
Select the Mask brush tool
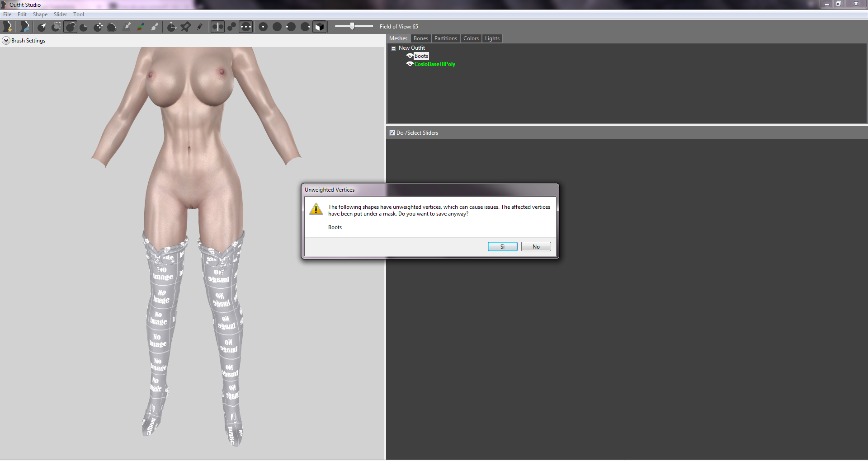pyautogui.click(x=56, y=27)
